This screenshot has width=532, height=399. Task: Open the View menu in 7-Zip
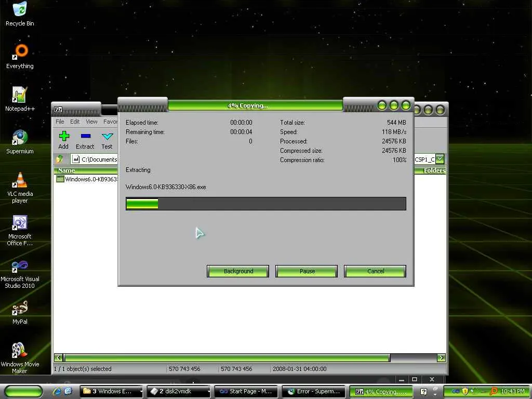[x=91, y=122]
